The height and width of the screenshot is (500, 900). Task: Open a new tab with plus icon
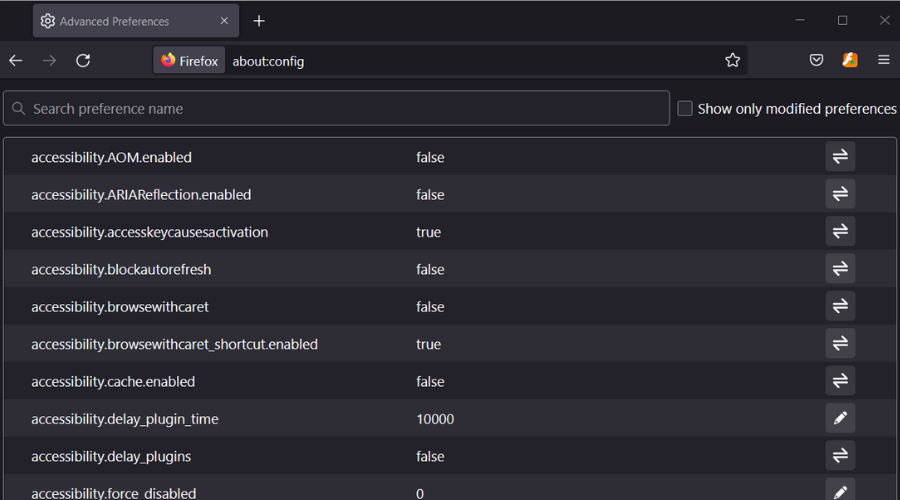pos(259,21)
